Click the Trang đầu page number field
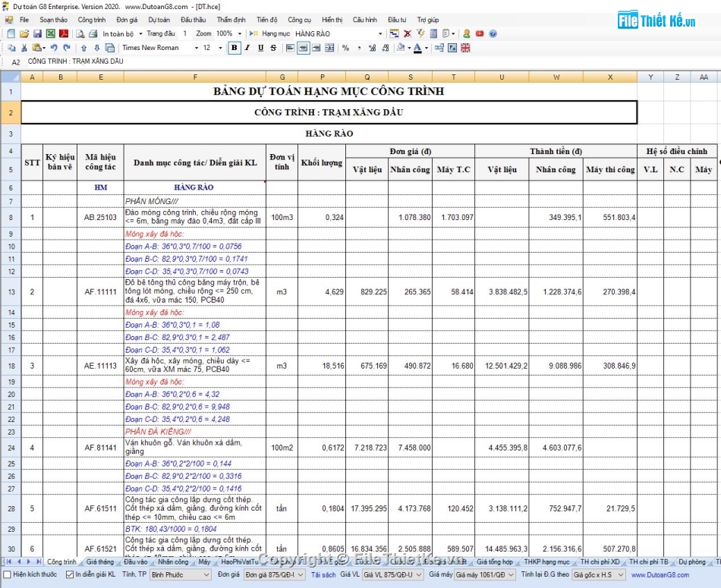 point(185,33)
